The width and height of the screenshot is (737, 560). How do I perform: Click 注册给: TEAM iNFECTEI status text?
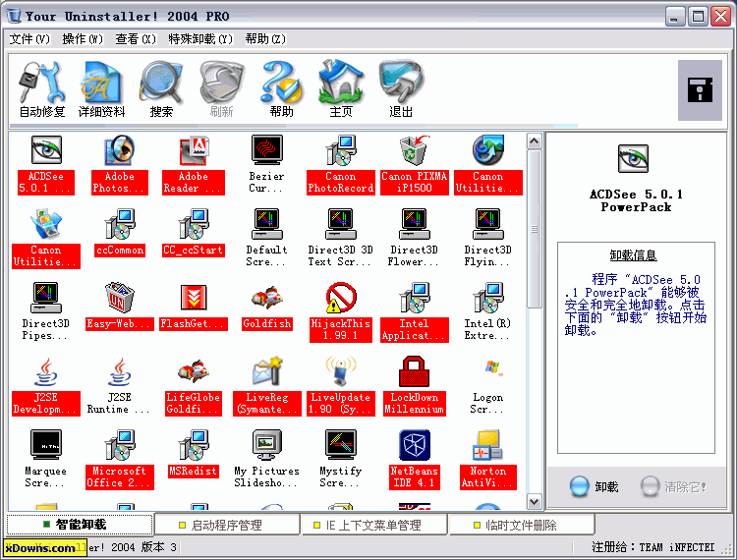[652, 547]
